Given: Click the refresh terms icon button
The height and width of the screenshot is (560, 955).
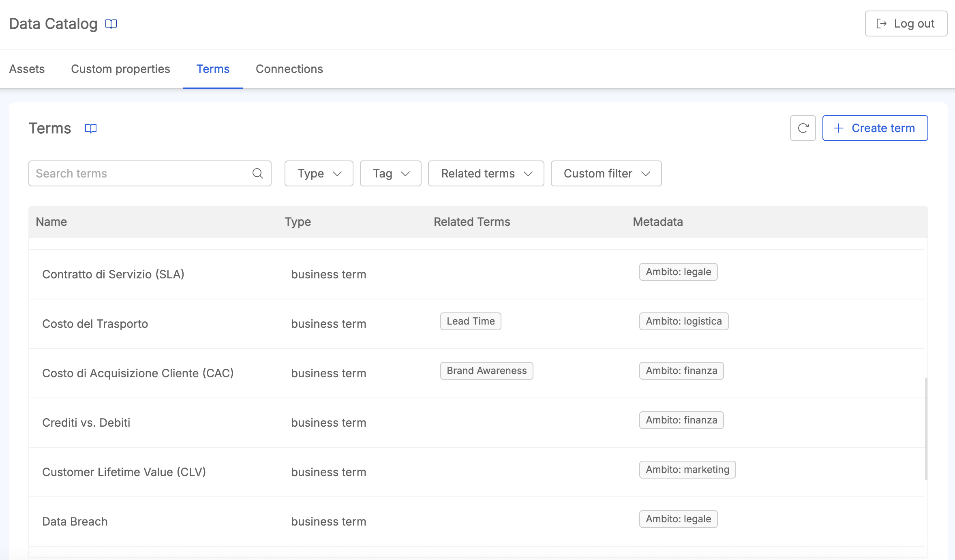Looking at the screenshot, I should pyautogui.click(x=803, y=128).
